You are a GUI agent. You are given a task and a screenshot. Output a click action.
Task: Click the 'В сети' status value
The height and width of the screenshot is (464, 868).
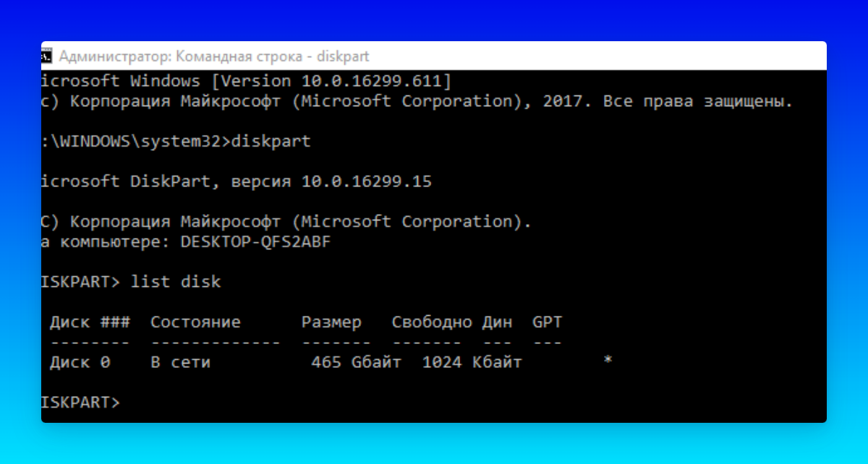point(180,362)
